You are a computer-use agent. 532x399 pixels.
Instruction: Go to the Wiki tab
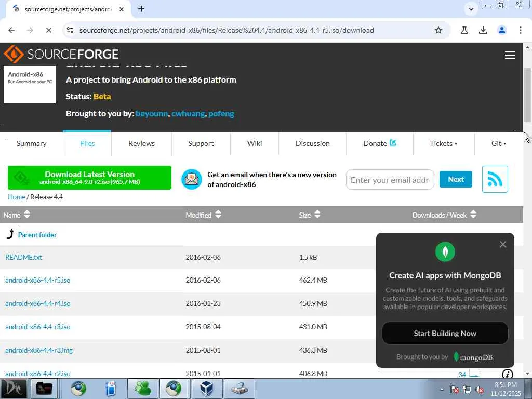[255, 143]
